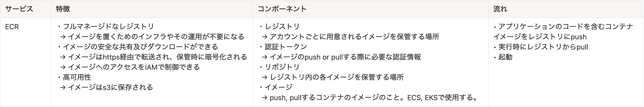Click the line about インフラやその運用が不要になる
Image resolution: width=644 pixels, height=107 pixels.
152,37
